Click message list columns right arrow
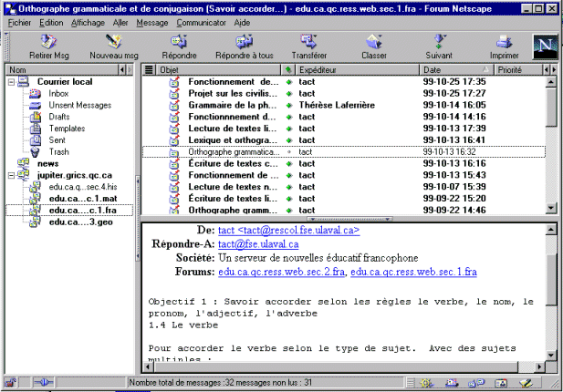 (x=554, y=69)
